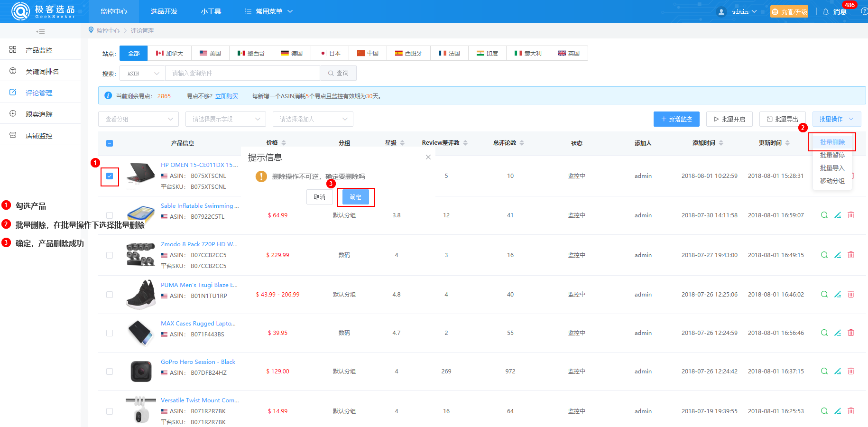Screen dimensions: 868x427
Task: Check the Zmodo 8 Pack checkbox
Action: coord(110,255)
